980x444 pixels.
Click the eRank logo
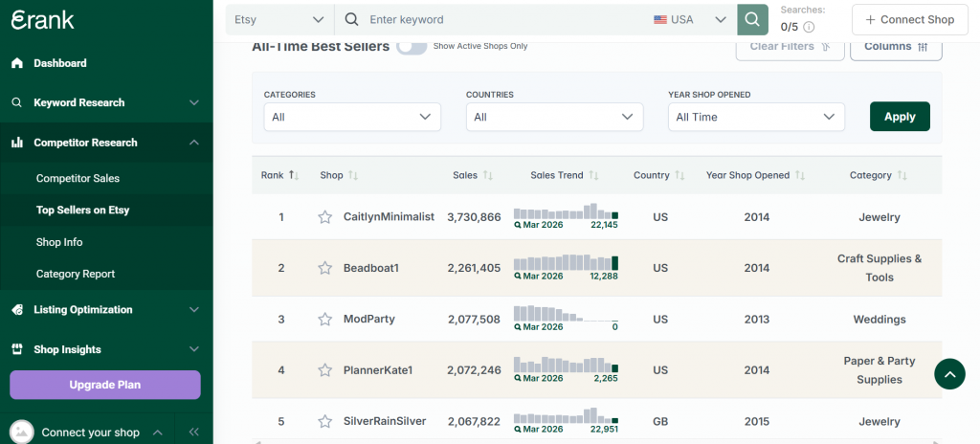pos(42,19)
